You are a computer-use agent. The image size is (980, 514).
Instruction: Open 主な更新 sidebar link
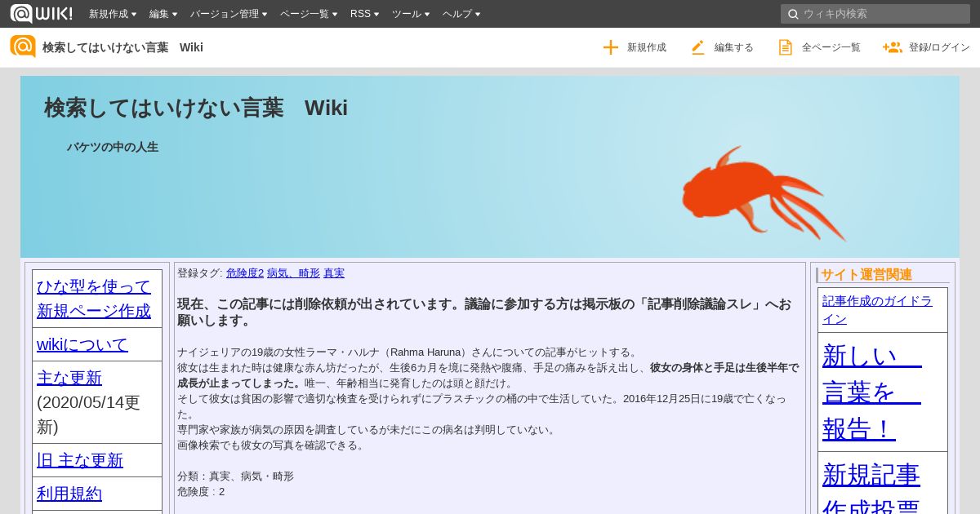(69, 378)
